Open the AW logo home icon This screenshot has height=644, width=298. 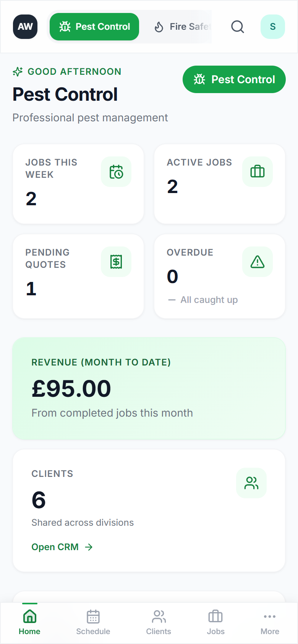click(x=25, y=27)
